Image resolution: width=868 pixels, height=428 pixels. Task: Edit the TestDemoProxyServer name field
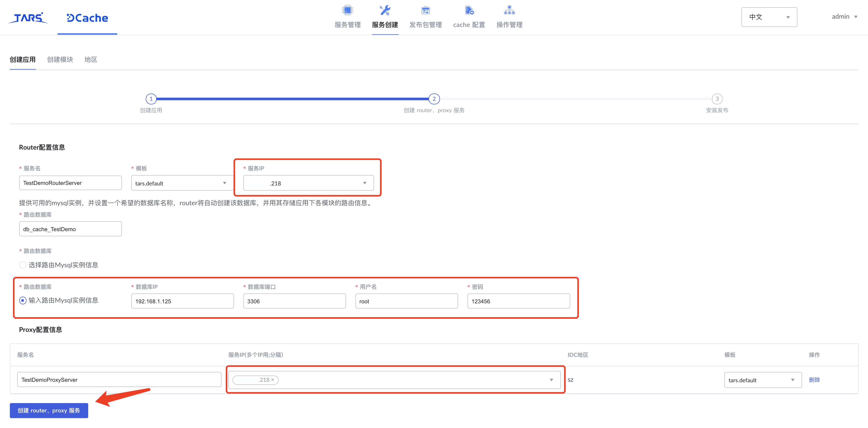pos(119,380)
